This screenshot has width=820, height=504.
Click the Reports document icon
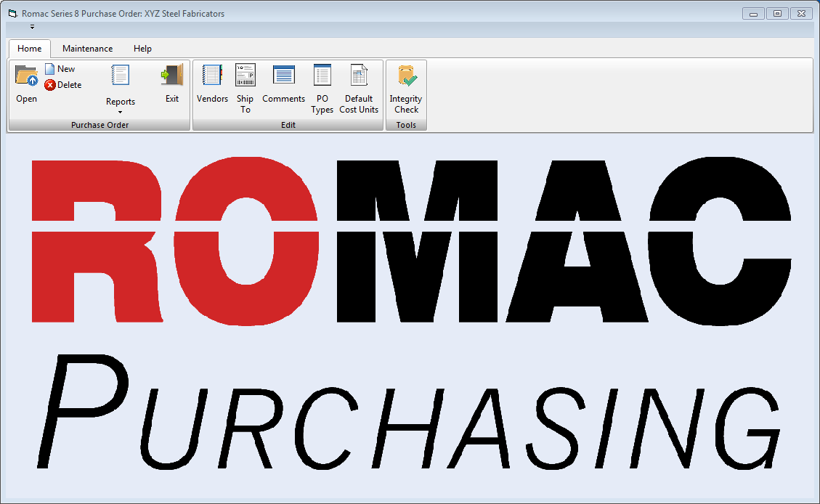(120, 76)
